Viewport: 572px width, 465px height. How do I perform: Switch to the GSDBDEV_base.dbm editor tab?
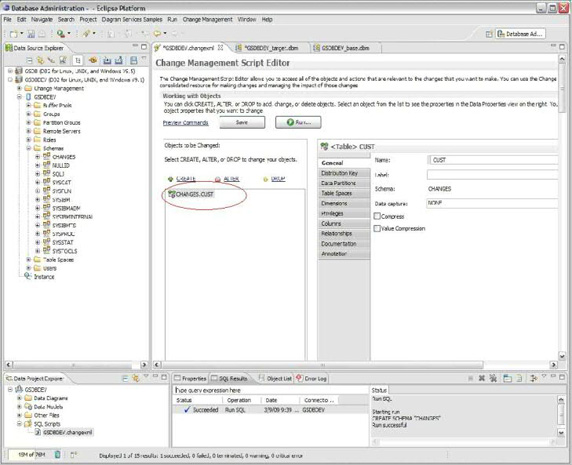pyautogui.click(x=345, y=48)
